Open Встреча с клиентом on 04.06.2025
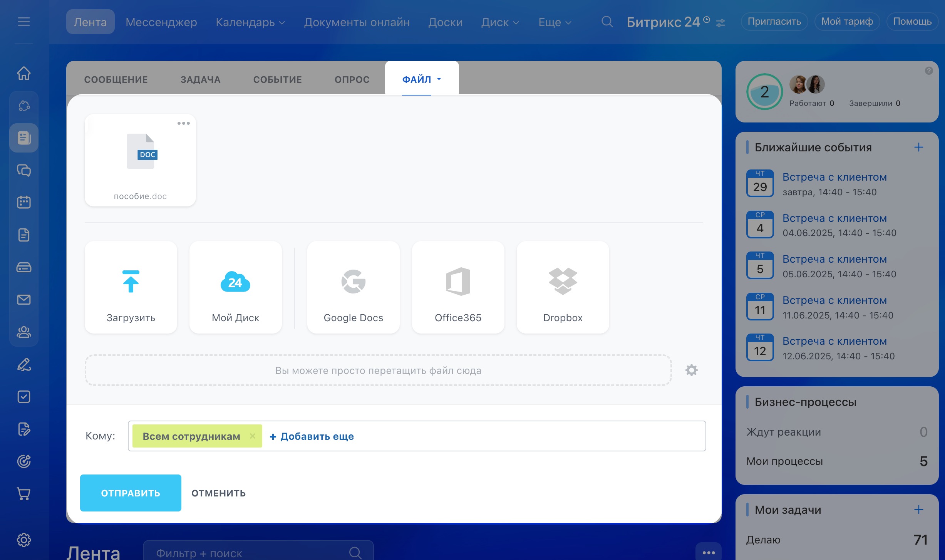Image resolution: width=945 pixels, height=560 pixels. [x=834, y=218]
